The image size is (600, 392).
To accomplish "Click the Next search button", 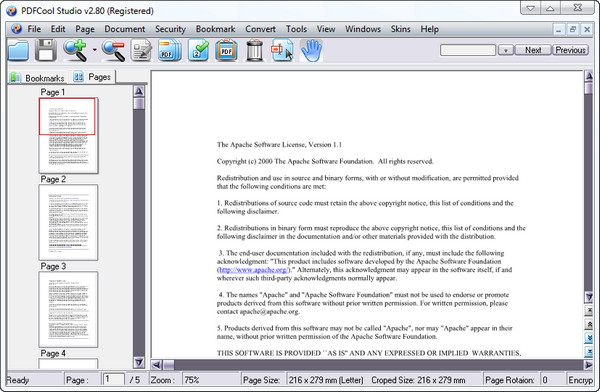I will pyautogui.click(x=533, y=50).
